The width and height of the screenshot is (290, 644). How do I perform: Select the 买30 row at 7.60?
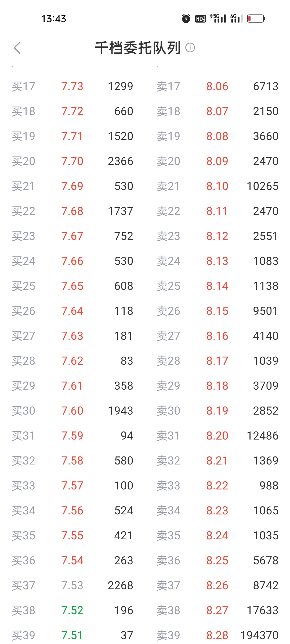[x=73, y=411]
